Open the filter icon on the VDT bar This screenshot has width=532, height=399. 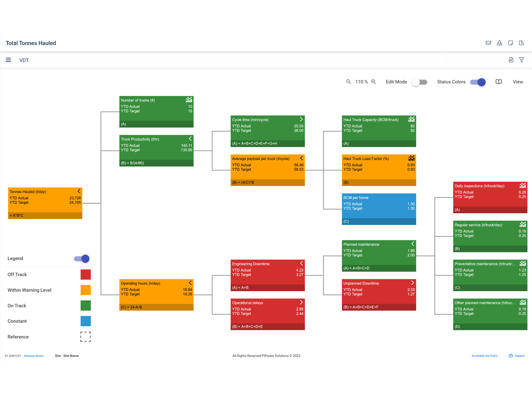pos(522,60)
